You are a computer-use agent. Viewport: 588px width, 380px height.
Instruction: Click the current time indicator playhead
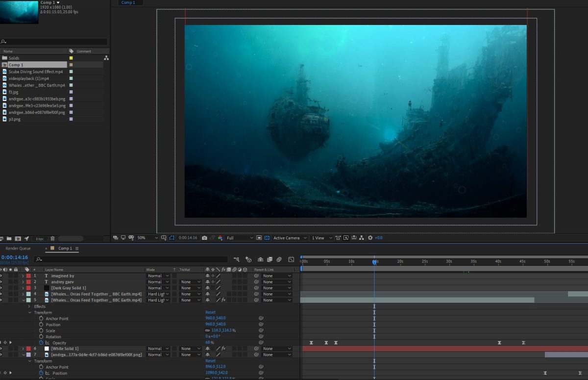(374, 262)
